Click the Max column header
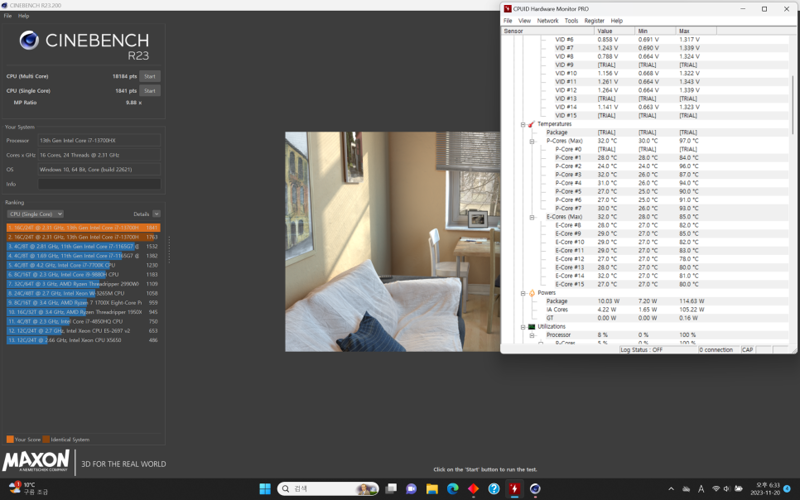This screenshot has width=800, height=500. 696,31
